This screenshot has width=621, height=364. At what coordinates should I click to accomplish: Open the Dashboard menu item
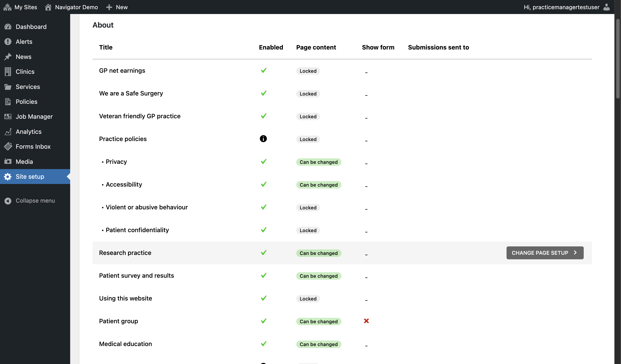[35, 27]
